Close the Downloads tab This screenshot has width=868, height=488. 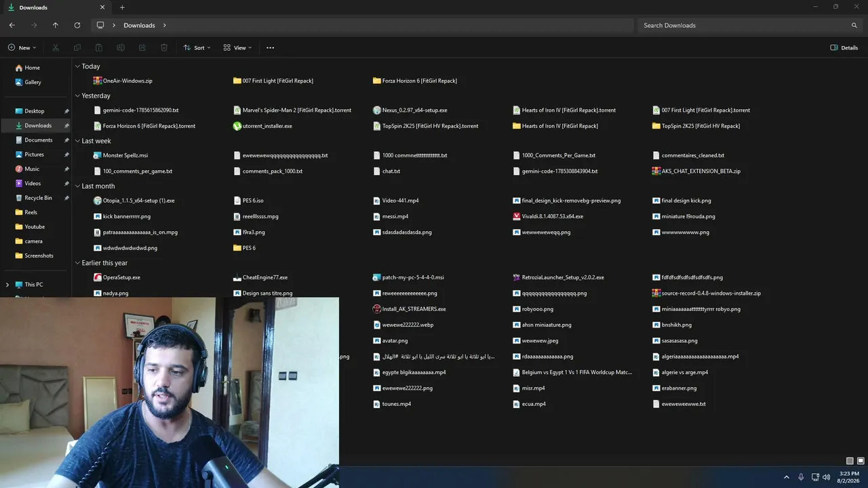(102, 7)
